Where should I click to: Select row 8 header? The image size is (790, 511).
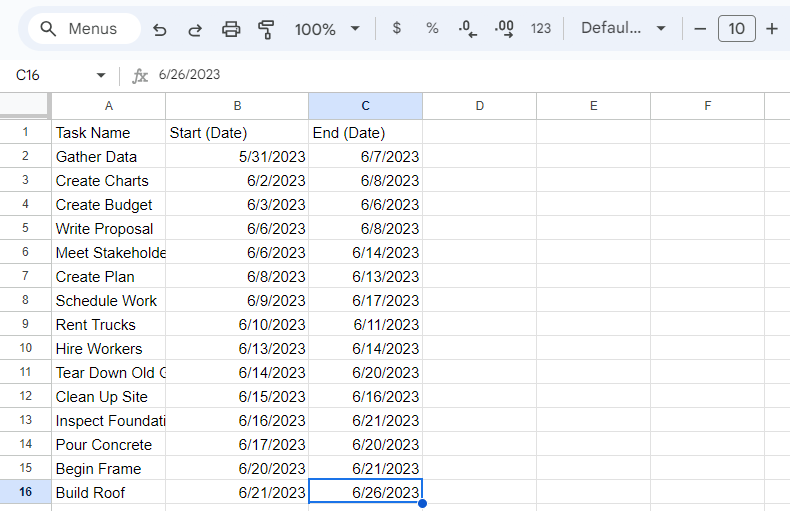click(x=25, y=300)
